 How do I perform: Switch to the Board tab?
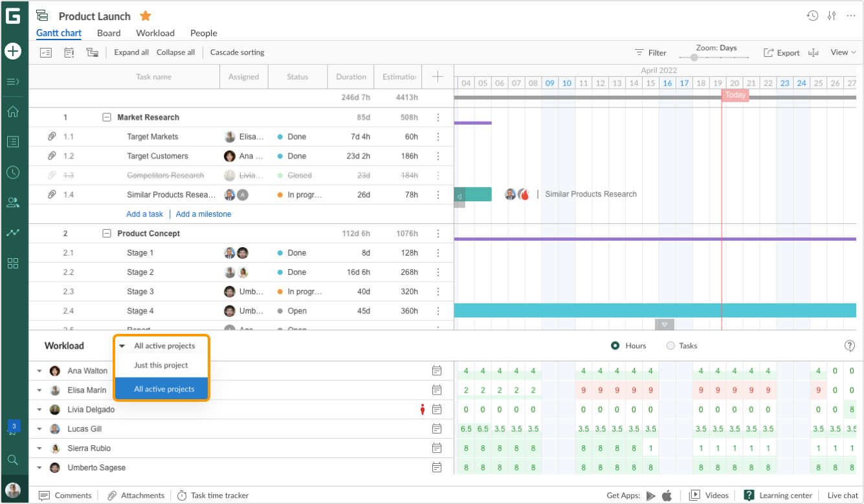click(x=109, y=33)
